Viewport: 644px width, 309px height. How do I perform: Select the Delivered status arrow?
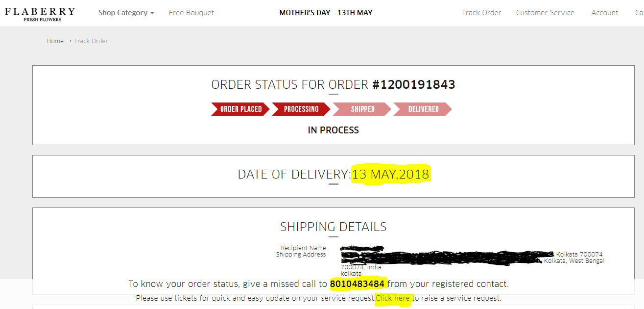pyautogui.click(x=423, y=109)
